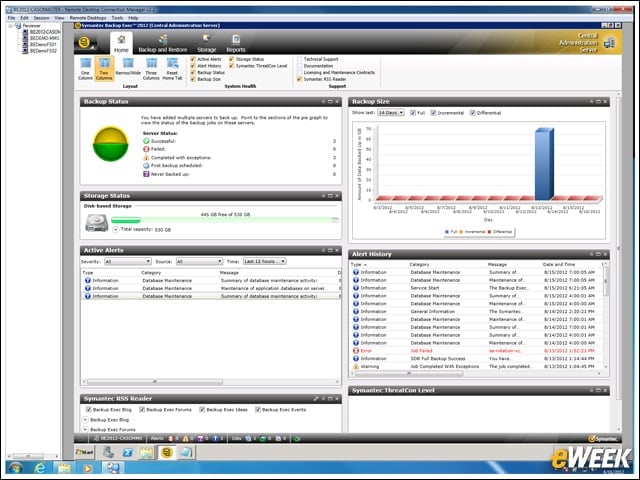Select One Column layout
The image size is (640, 480).
(85, 69)
